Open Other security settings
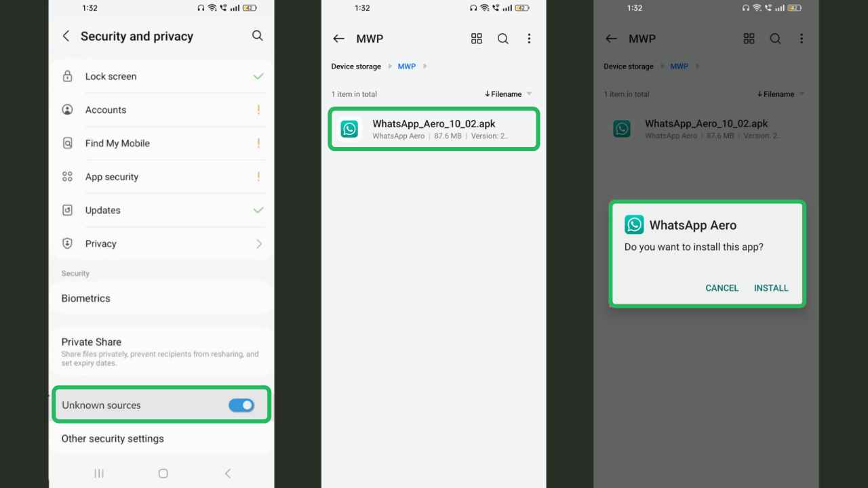Screen dimensions: 868x488 coord(161,439)
